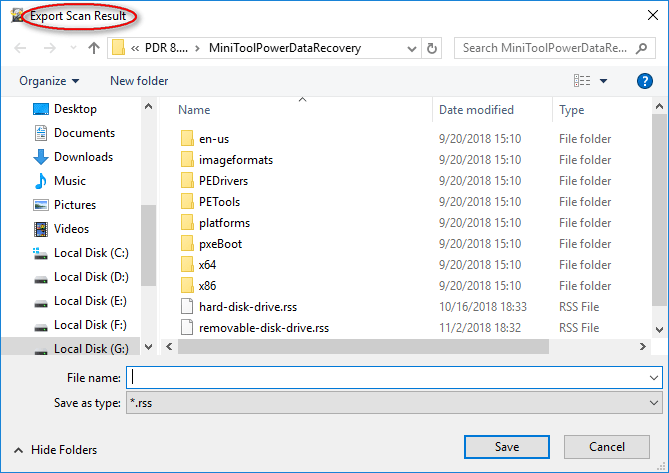Click the date 11/2/2018 18:32
Image resolution: width=669 pixels, height=473 pixels.
tap(480, 328)
